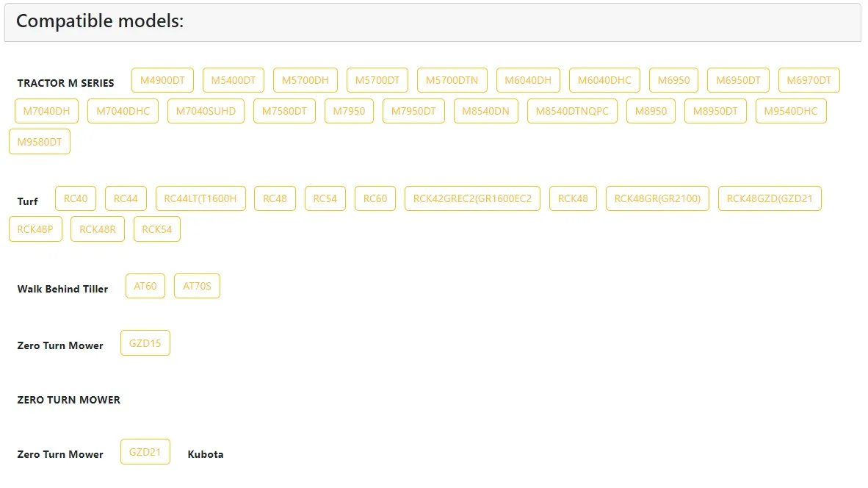The width and height of the screenshot is (868, 488).
Task: Open the AT70S tiller model
Action: tap(197, 287)
